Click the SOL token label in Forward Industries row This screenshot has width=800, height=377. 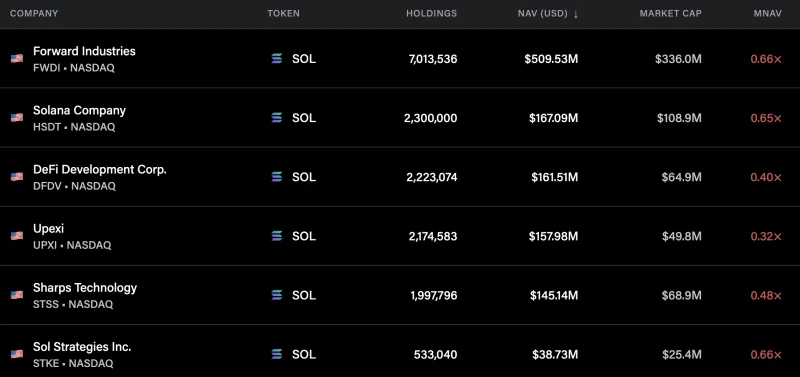point(304,59)
